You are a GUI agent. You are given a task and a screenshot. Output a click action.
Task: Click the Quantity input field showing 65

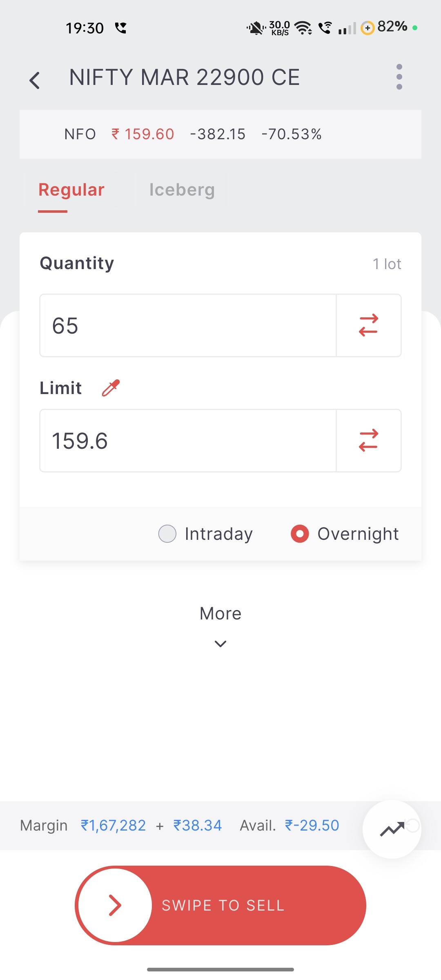click(x=188, y=325)
